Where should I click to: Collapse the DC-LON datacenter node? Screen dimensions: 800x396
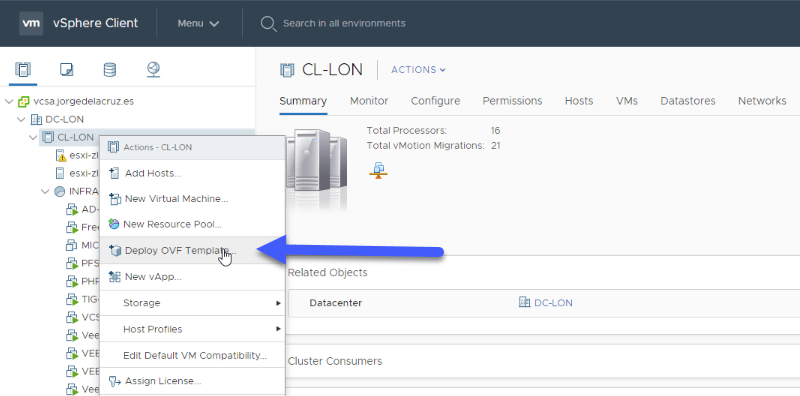21,119
